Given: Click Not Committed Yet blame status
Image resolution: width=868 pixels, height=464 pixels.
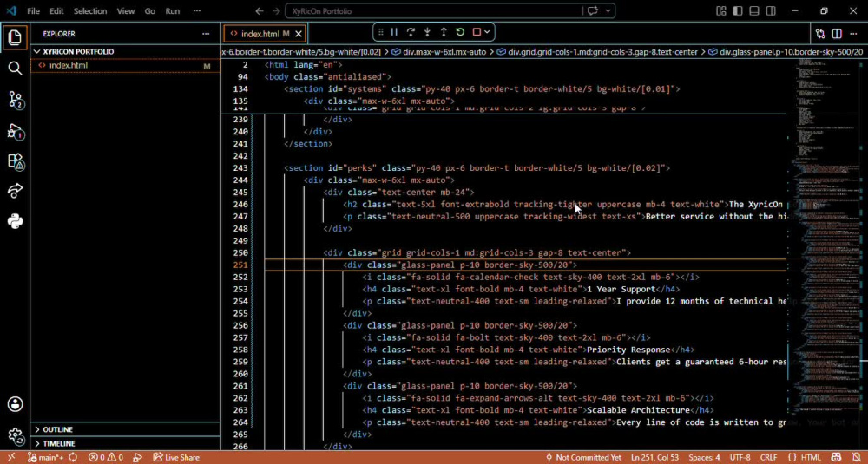Looking at the screenshot, I should (583, 457).
